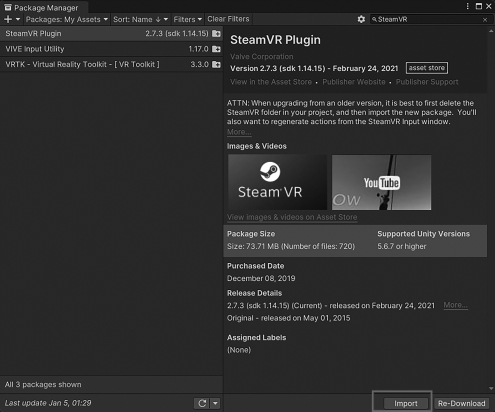495x412 pixels.
Task: Open the SteamVR logo thumbnail
Action: point(277,182)
